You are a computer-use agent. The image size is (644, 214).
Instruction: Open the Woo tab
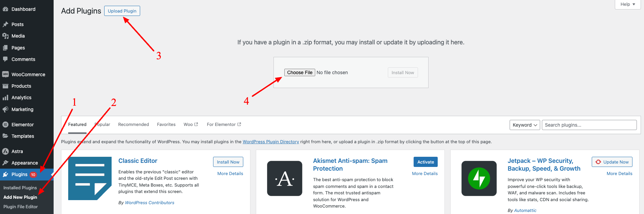click(x=191, y=125)
